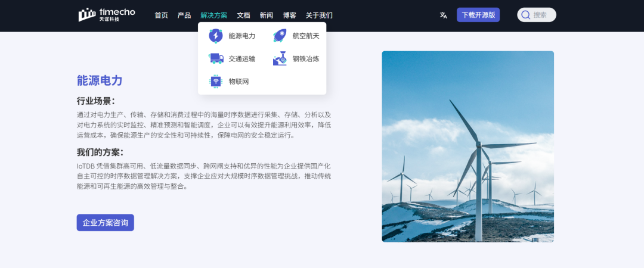Click the 物联网 chip icon
This screenshot has height=268, width=644.
[x=216, y=81]
